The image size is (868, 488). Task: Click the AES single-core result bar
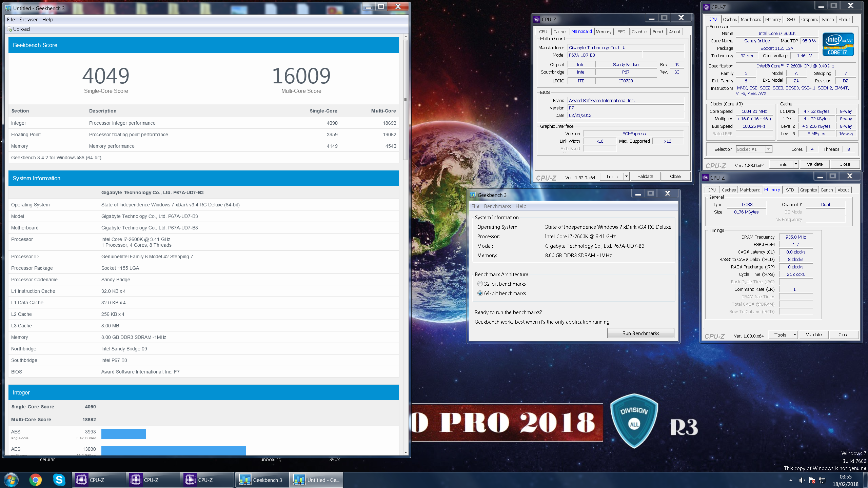(x=123, y=433)
